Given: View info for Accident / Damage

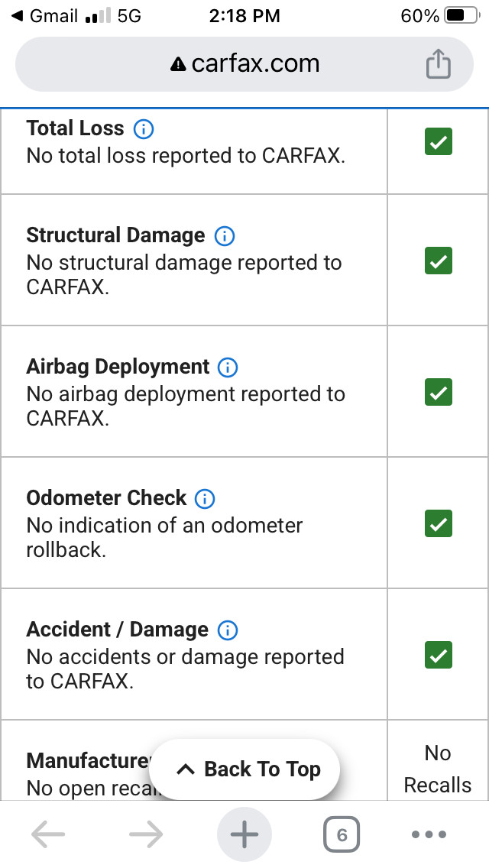Looking at the screenshot, I should click(x=227, y=630).
